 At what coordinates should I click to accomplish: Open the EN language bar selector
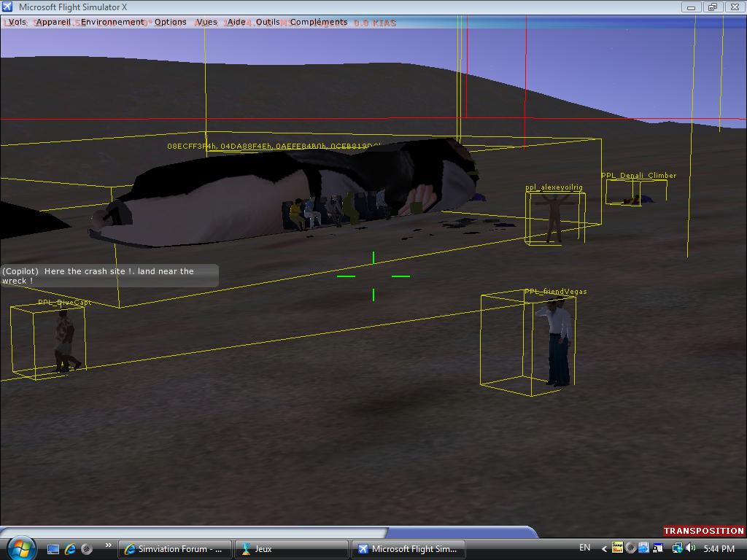pos(584,548)
